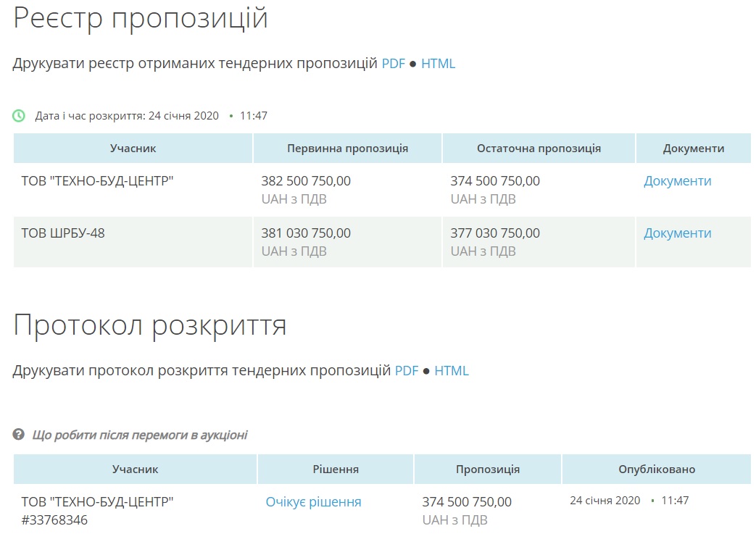
Task: Open PDF of the received proposals registry
Action: [x=393, y=64]
